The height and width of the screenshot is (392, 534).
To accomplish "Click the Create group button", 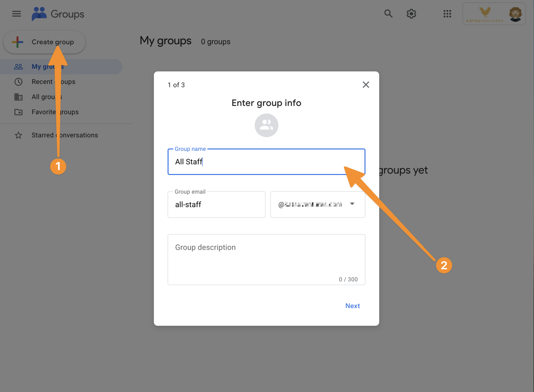I will [44, 42].
